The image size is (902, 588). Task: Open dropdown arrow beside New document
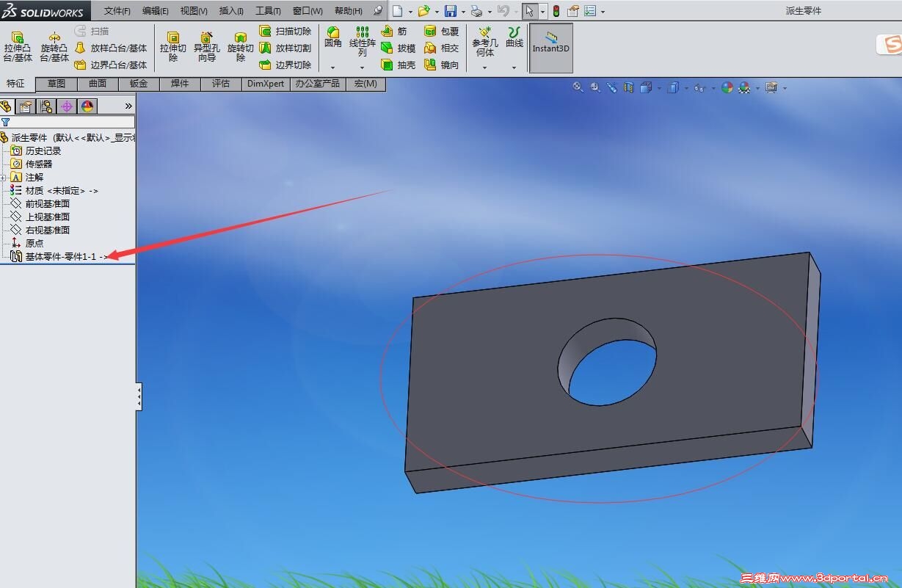point(410,12)
